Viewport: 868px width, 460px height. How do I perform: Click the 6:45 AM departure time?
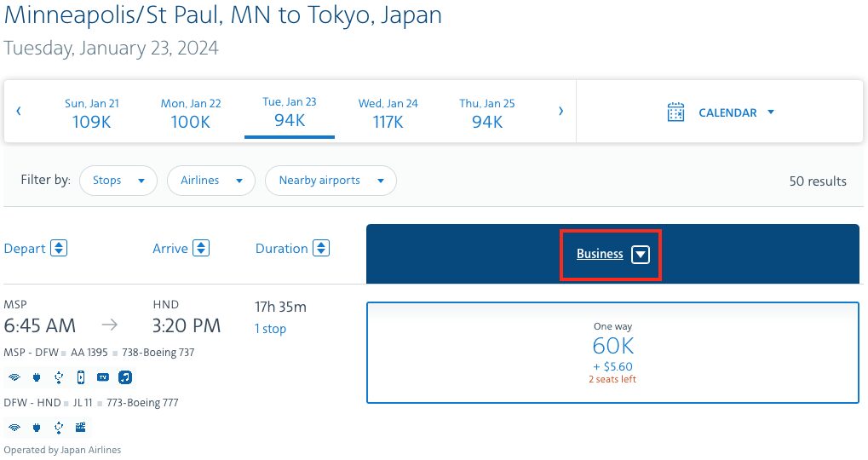coord(40,325)
